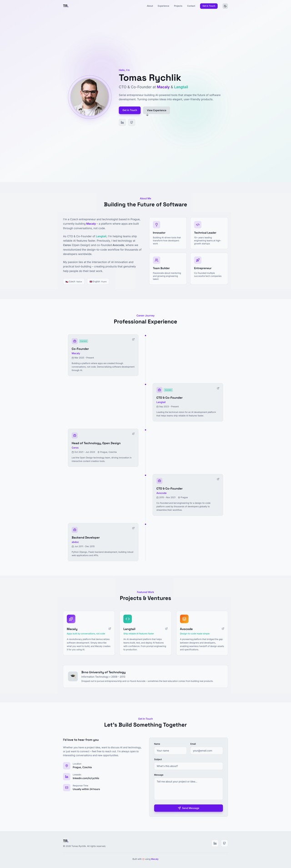The height and width of the screenshot is (868, 291).
Task: Open the external link icon on the Macaly project card
Action: click(x=110, y=629)
